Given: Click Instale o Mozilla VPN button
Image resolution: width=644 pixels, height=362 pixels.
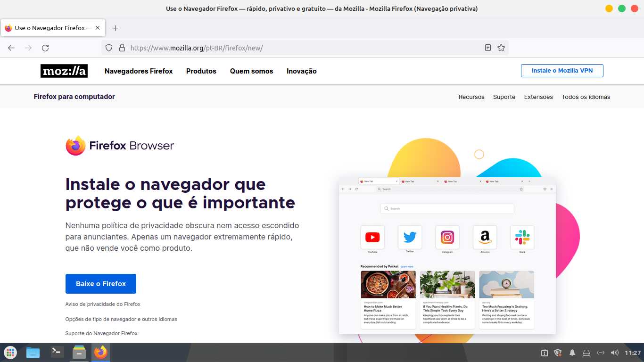Looking at the screenshot, I should 562,71.
